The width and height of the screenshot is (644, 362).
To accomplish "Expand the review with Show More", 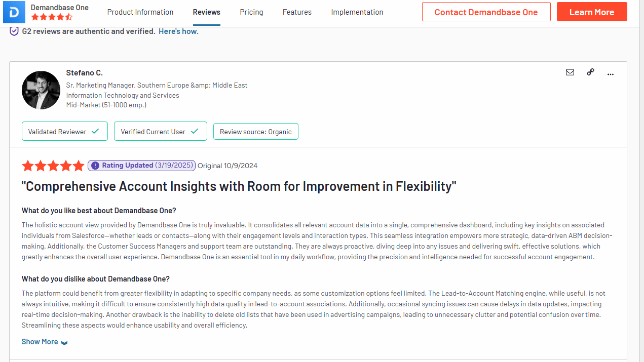I will pyautogui.click(x=45, y=342).
